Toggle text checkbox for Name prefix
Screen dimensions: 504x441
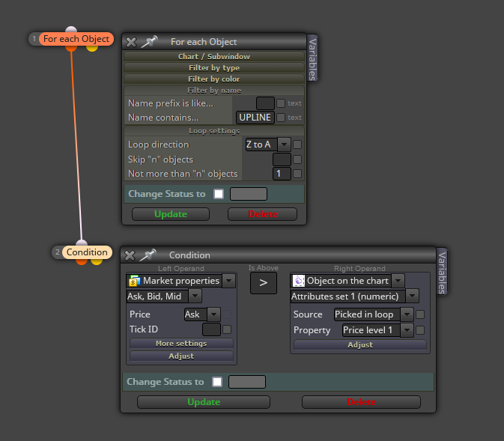coord(281,103)
